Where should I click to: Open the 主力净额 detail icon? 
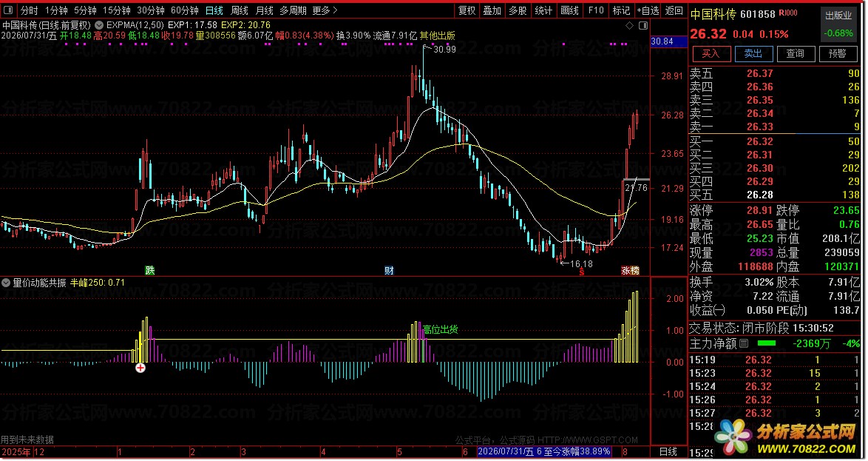(744, 343)
